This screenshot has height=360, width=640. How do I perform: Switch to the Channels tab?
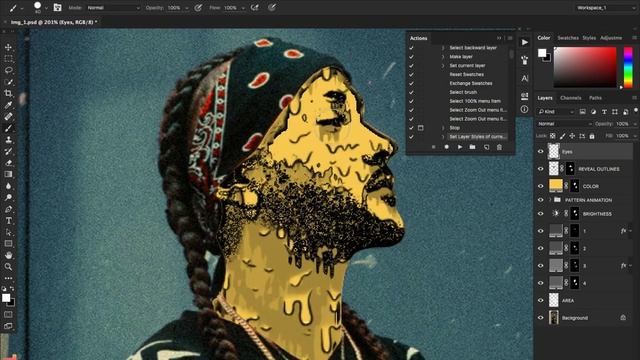571,98
